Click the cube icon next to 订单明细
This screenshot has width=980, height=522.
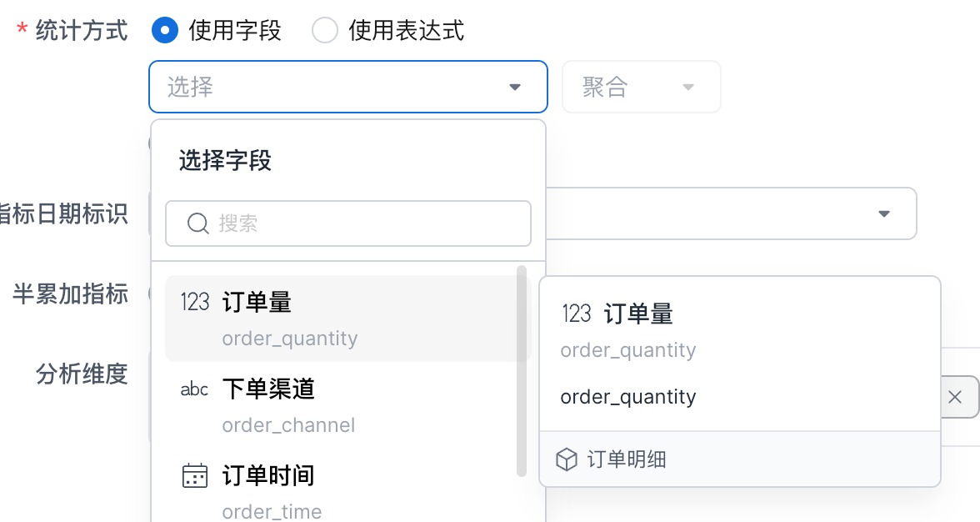[567, 459]
